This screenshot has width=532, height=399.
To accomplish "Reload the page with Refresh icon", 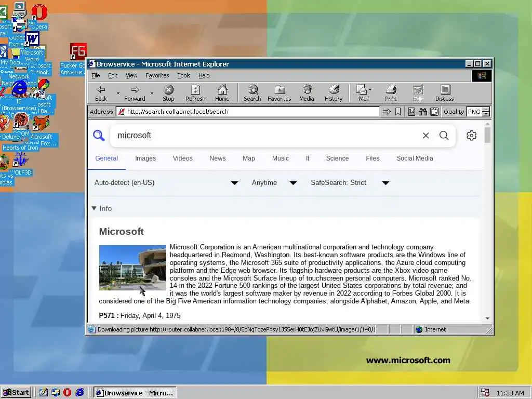I will coord(195,93).
